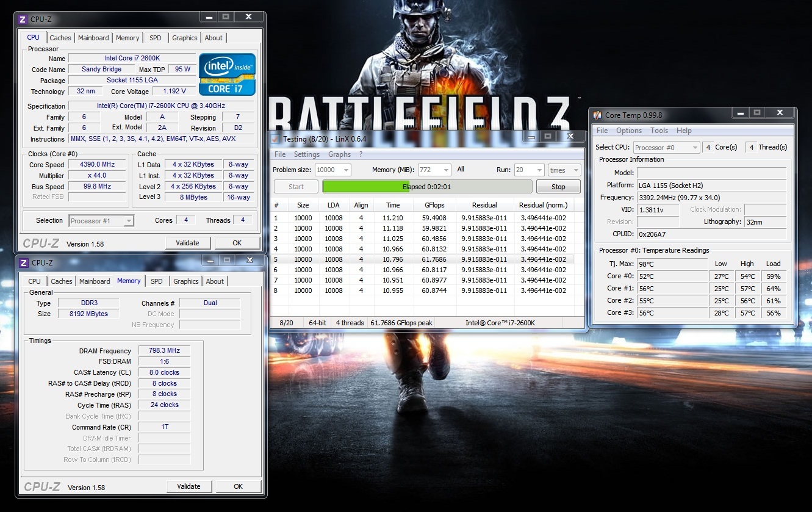Click the Command Rate value 1T
This screenshot has height=512, width=812.
pos(163,427)
